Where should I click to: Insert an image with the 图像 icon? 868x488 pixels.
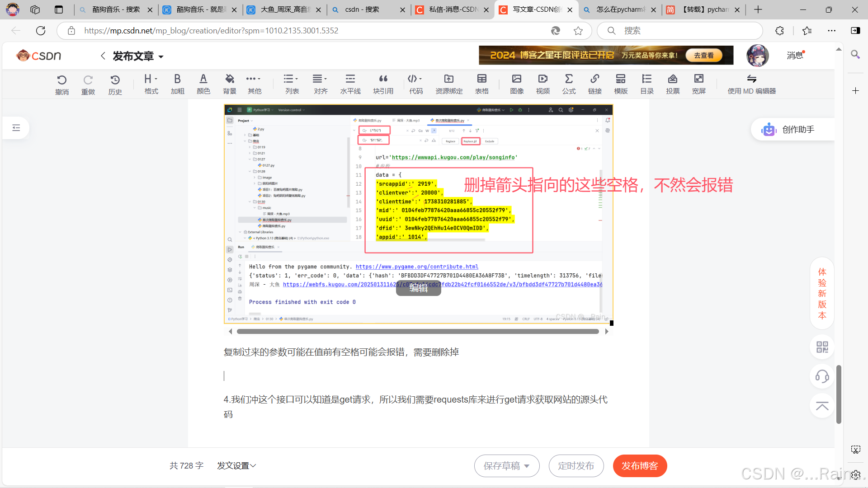point(516,84)
